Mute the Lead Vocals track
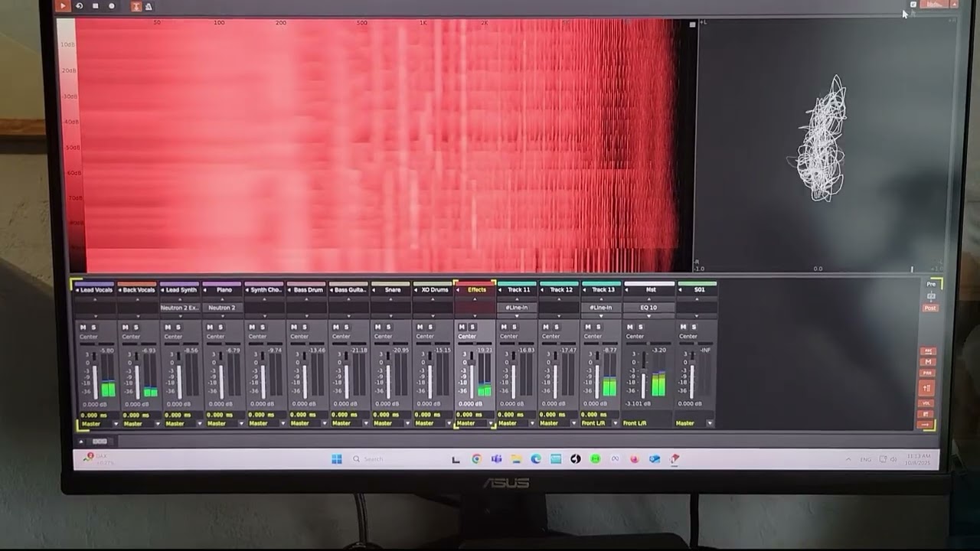 pyautogui.click(x=83, y=328)
